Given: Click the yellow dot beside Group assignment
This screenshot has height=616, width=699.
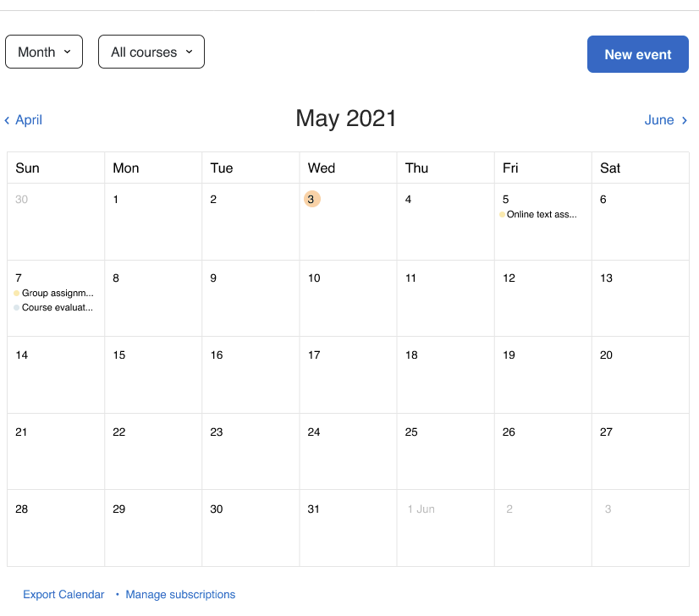Looking at the screenshot, I should point(16,293).
